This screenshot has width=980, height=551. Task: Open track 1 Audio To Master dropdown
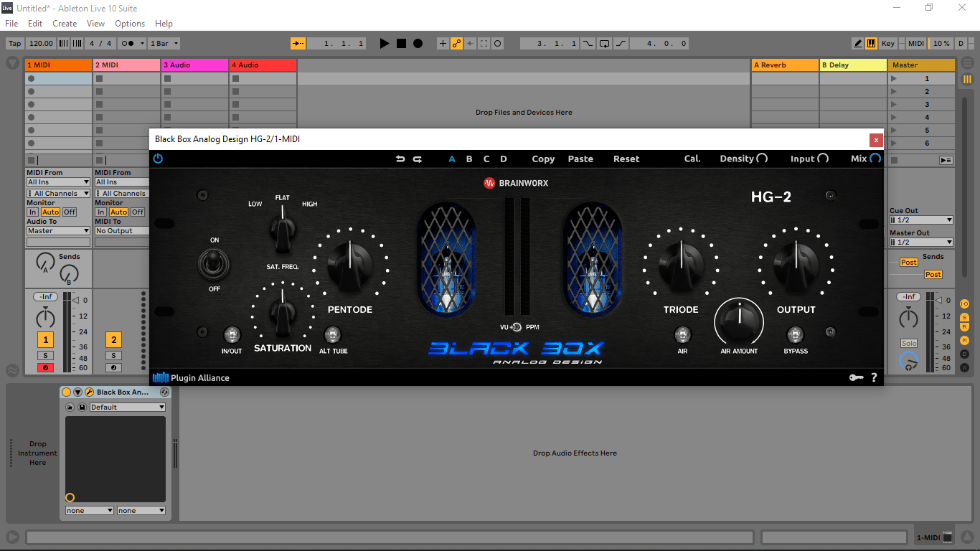(x=58, y=231)
